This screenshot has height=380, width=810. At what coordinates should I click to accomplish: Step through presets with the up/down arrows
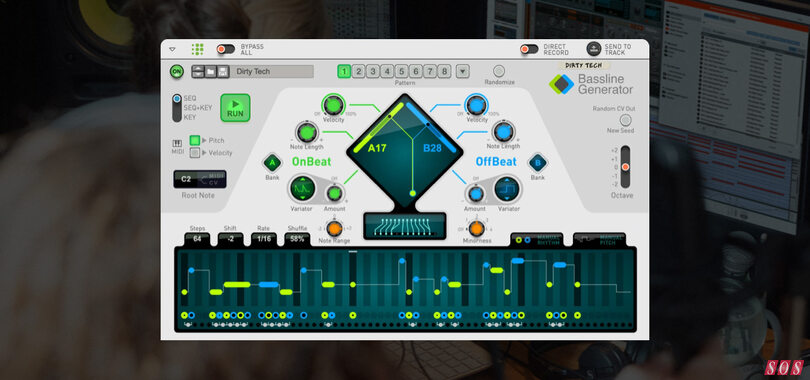pos(197,71)
